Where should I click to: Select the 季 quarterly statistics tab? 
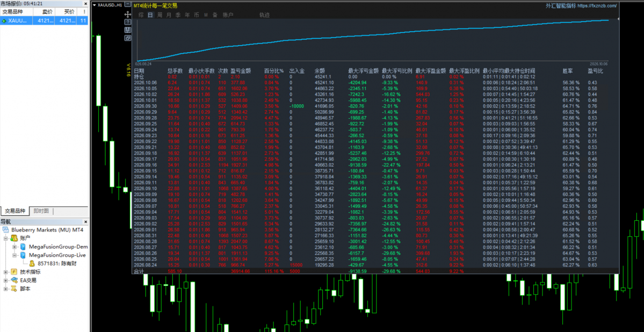point(178,15)
